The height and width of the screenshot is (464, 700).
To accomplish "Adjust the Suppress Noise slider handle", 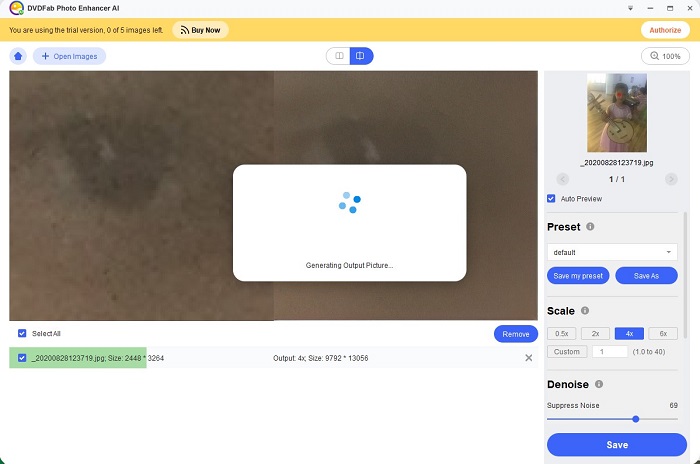I will click(635, 419).
